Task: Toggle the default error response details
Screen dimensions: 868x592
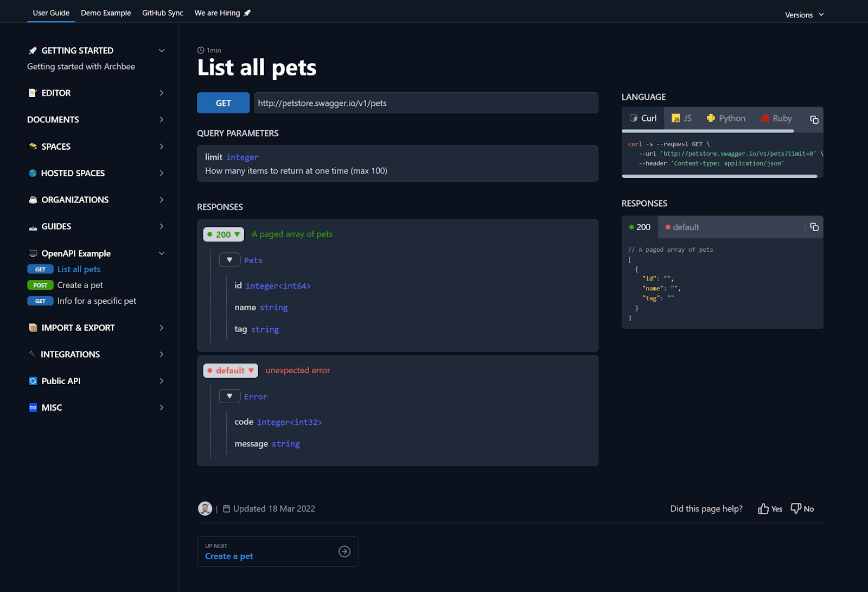Action: point(231,371)
